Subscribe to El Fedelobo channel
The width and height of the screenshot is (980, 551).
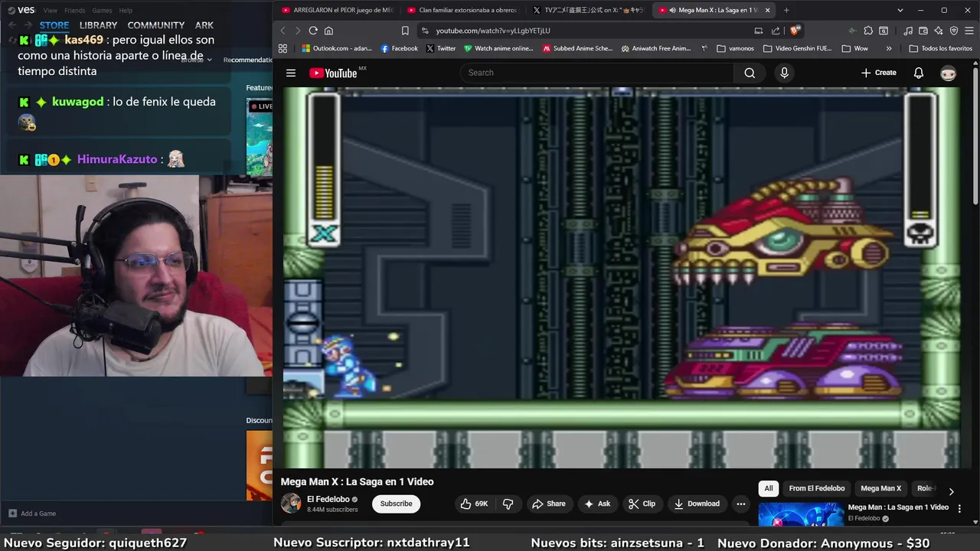(396, 504)
